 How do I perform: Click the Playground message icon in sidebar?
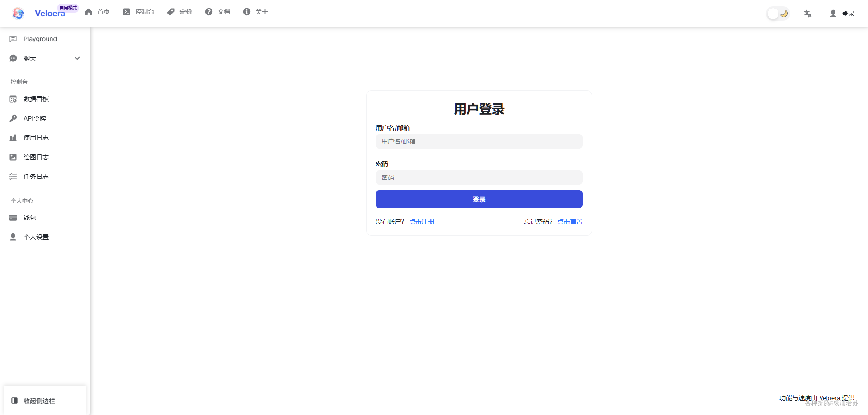[x=13, y=39]
